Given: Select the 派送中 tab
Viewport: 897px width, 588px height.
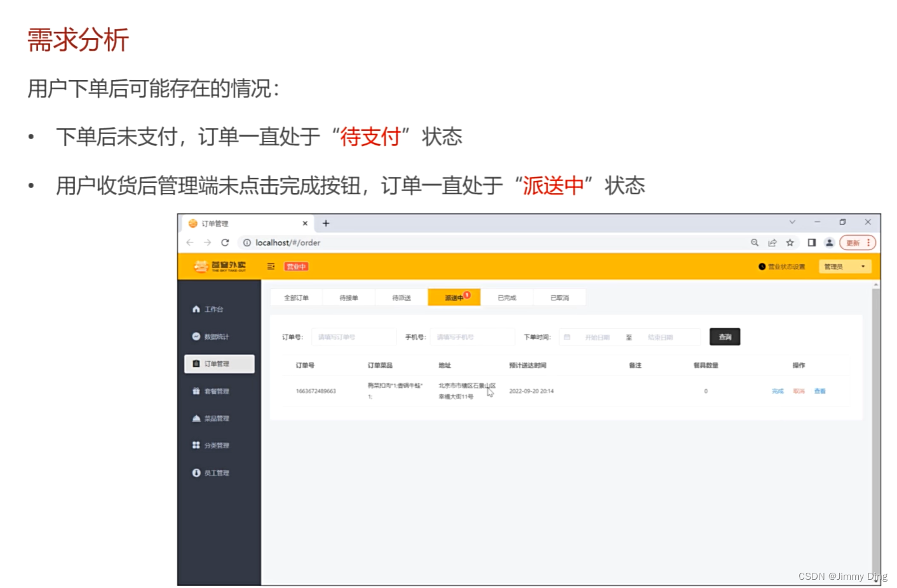Looking at the screenshot, I should (454, 298).
